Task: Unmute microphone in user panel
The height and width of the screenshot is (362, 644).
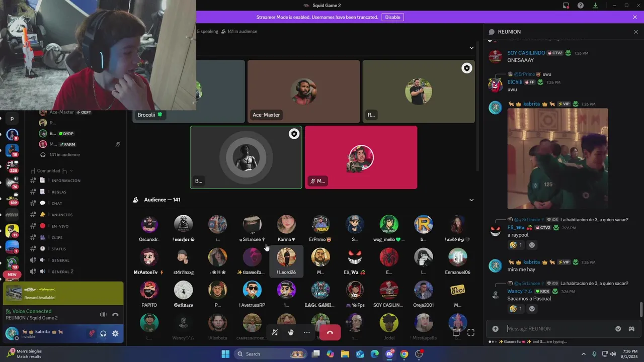Action: tap(92, 333)
